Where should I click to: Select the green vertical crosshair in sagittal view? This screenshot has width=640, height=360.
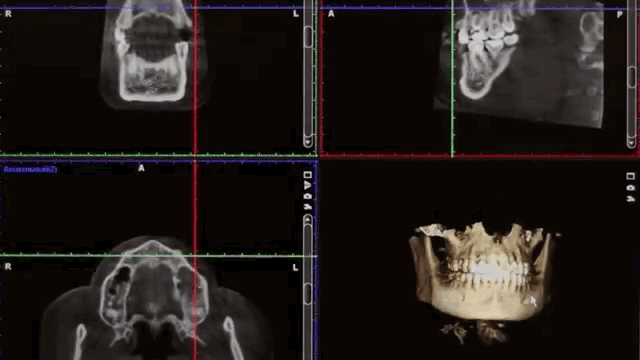tap(452, 78)
